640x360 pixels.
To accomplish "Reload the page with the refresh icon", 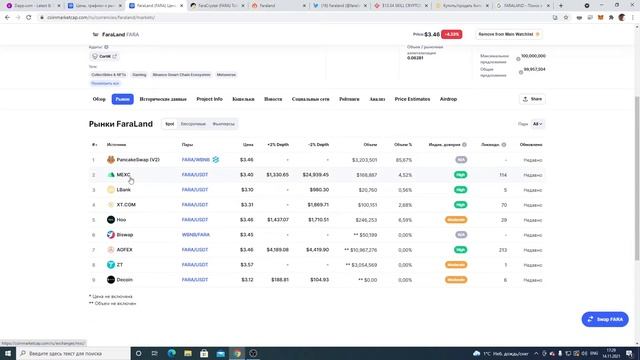I will (x=29, y=18).
